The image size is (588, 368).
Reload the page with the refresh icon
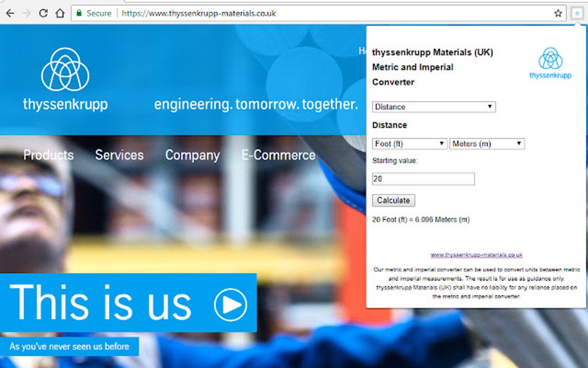click(43, 13)
